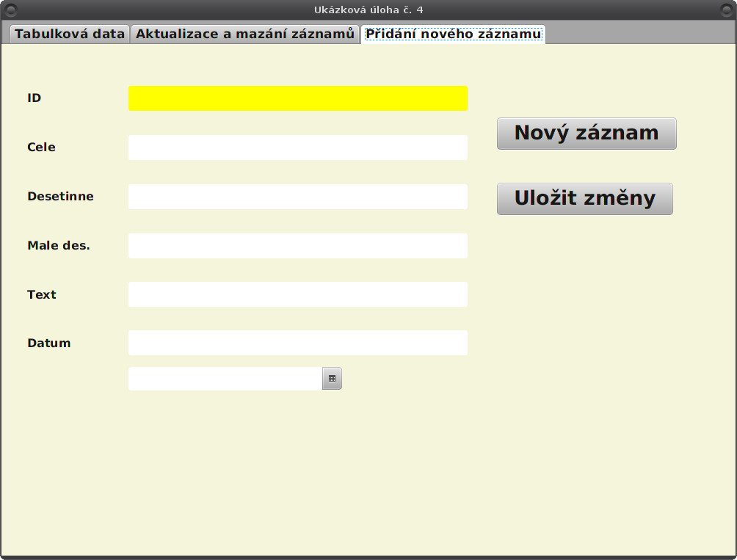Screen dimensions: 737x560
Task: Focus the Desetinne input field
Action: (297, 196)
